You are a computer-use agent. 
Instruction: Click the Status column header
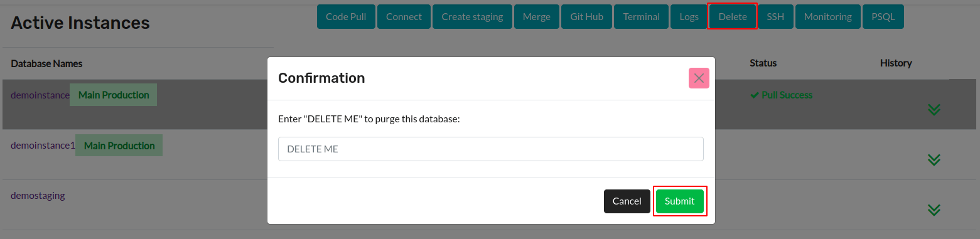click(763, 63)
